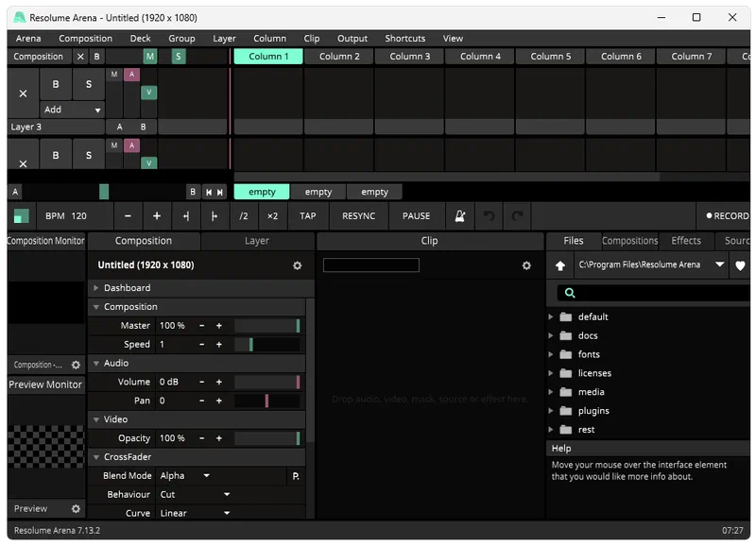Click the undo arrow icon
Image resolution: width=756 pixels, height=546 pixels.
coord(489,216)
